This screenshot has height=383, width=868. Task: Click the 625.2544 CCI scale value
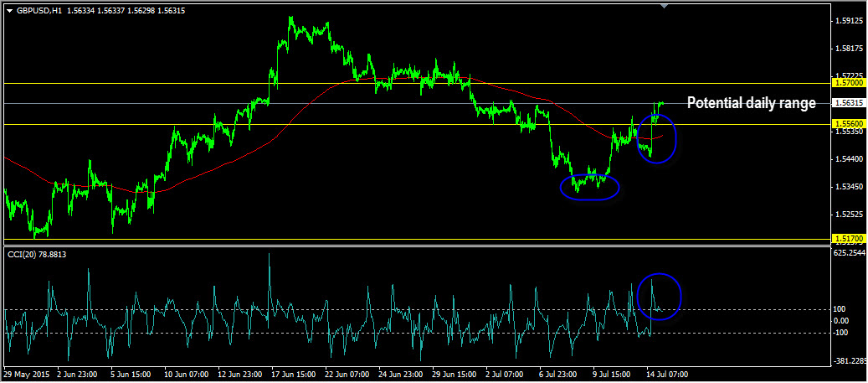850,253
